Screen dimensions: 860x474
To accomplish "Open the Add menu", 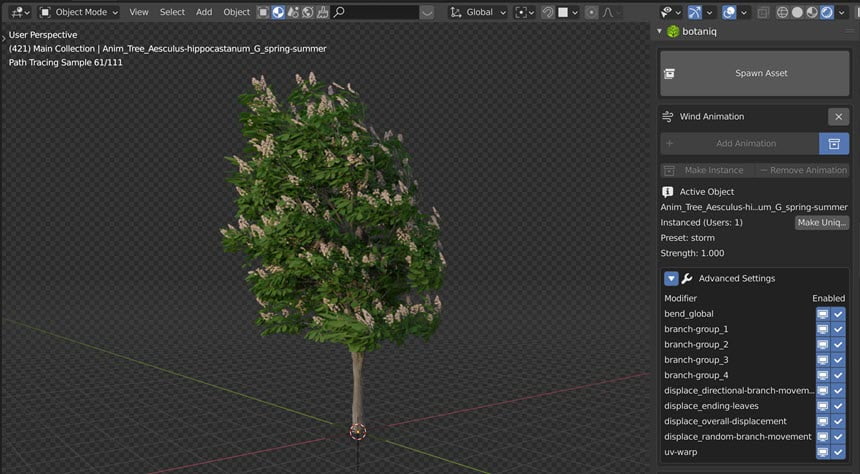I will point(204,12).
